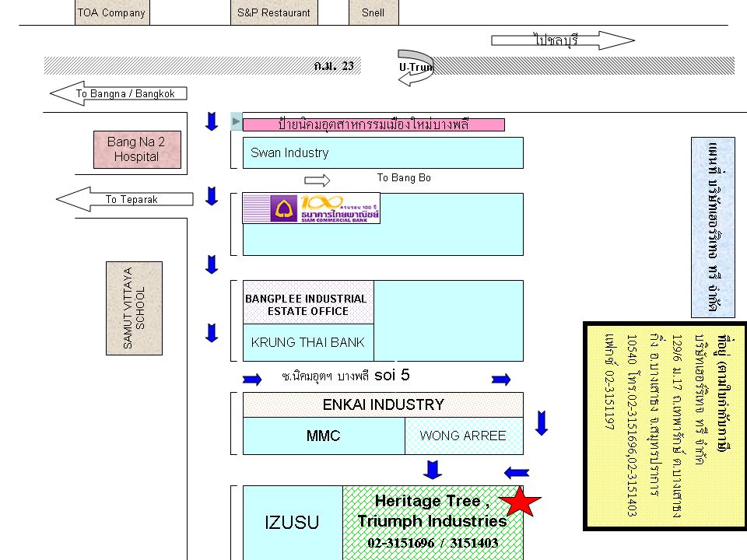
Task: Click the blue down arrow beside Bang Na 2 Hospital
Action: tap(212, 121)
